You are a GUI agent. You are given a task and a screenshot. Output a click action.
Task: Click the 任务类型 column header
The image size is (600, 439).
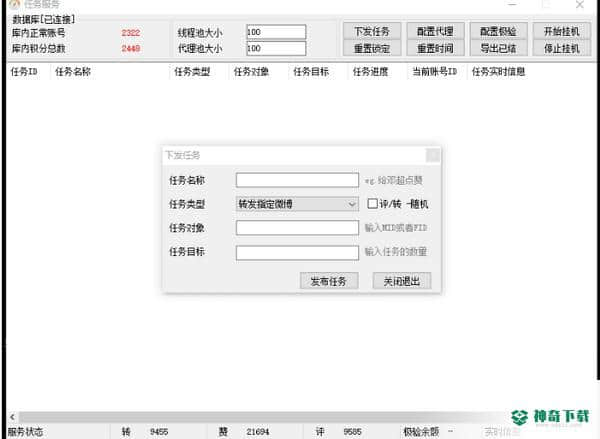coord(192,72)
